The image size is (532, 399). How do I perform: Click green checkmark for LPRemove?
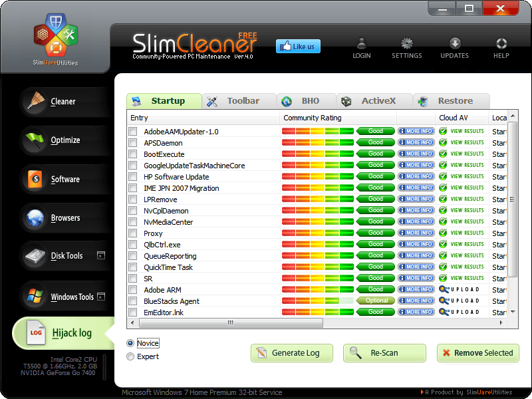[x=443, y=199]
